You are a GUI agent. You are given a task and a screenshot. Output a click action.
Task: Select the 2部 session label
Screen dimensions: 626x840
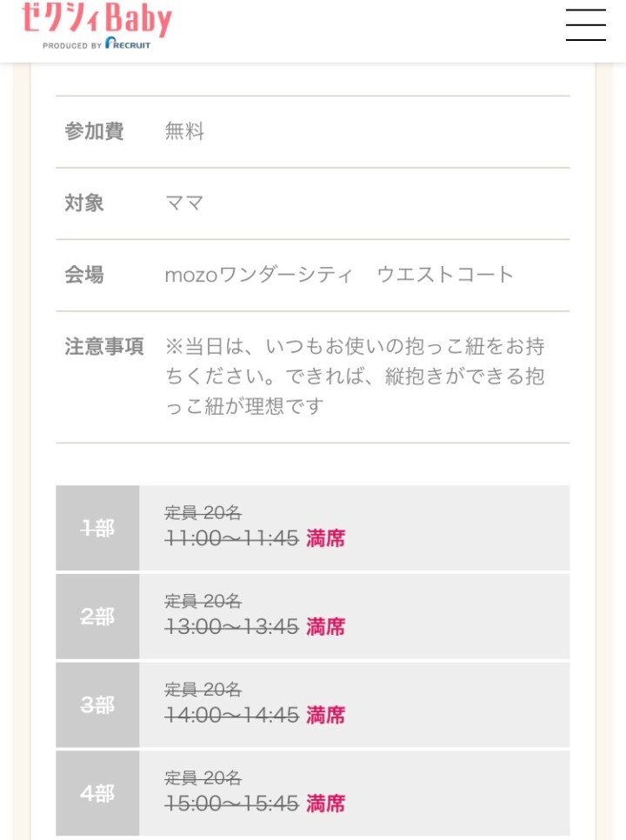pos(97,617)
